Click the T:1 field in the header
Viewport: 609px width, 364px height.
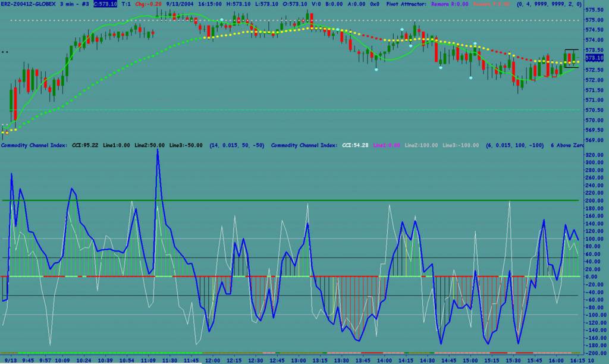coord(126,4)
